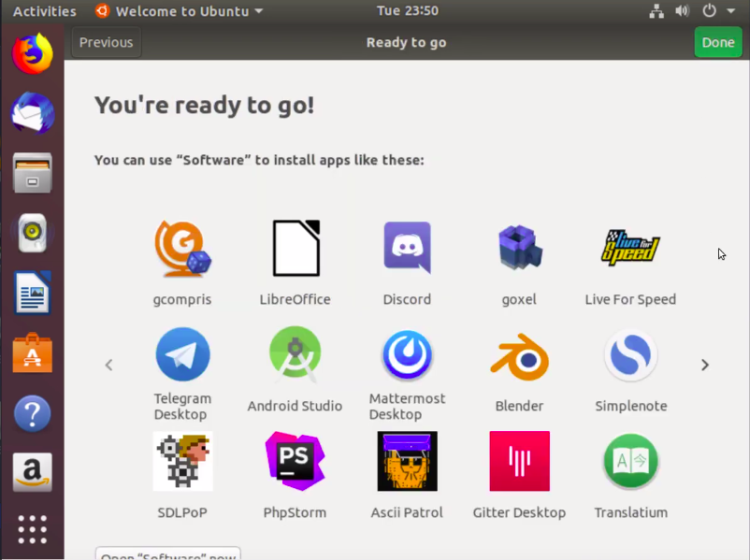The image size is (750, 560).
Task: Launch Rhythmbox from the dock
Action: click(33, 233)
